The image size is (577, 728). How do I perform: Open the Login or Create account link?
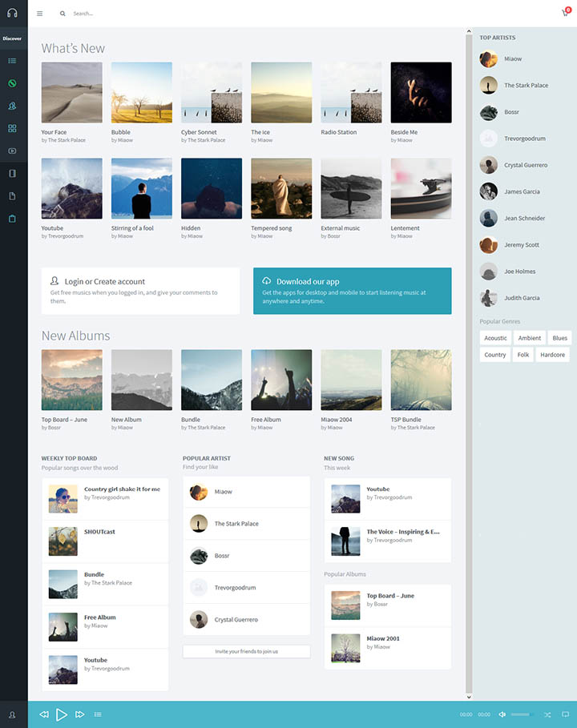coord(104,282)
